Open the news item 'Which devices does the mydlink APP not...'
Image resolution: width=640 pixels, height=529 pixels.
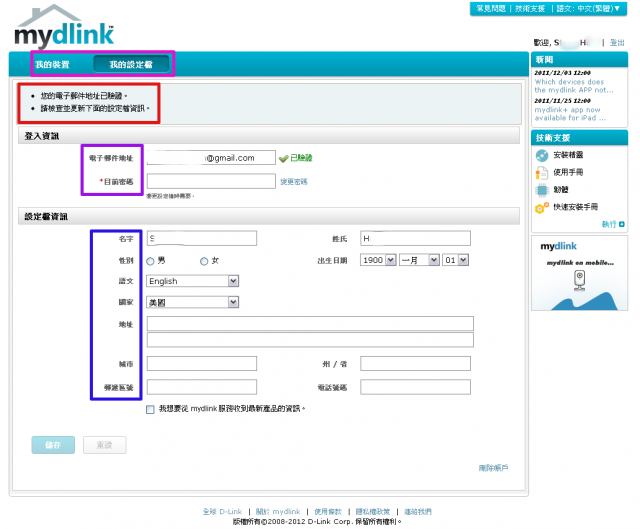(574, 86)
